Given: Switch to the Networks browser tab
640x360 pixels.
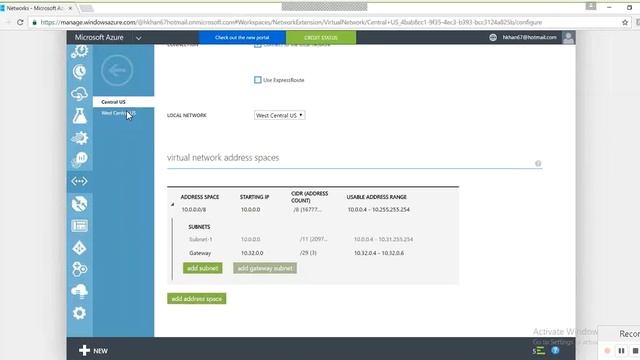Looking at the screenshot, I should point(38,8).
